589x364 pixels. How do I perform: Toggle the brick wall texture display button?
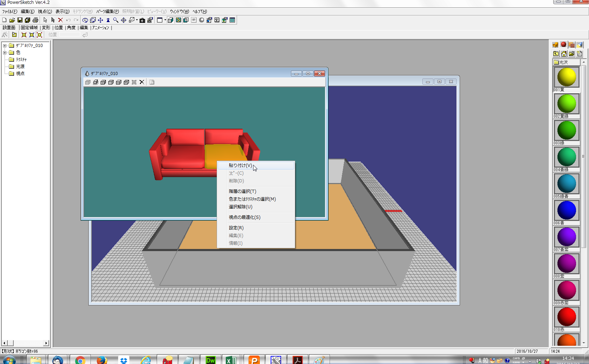(x=178, y=20)
